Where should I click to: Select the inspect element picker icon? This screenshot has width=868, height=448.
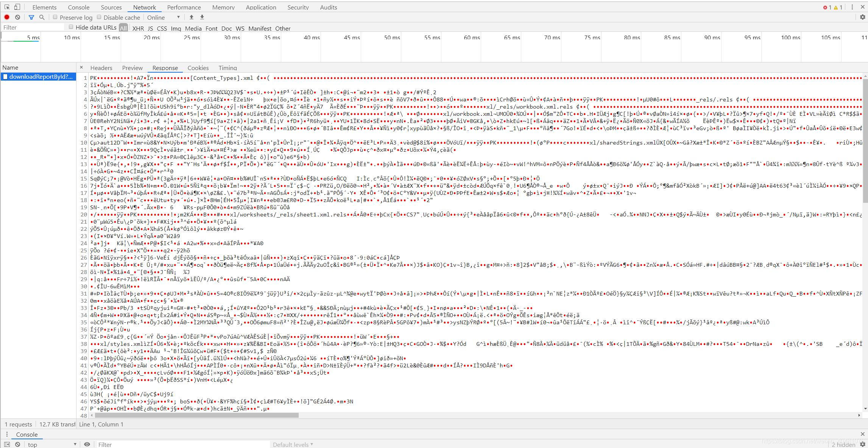[7, 7]
